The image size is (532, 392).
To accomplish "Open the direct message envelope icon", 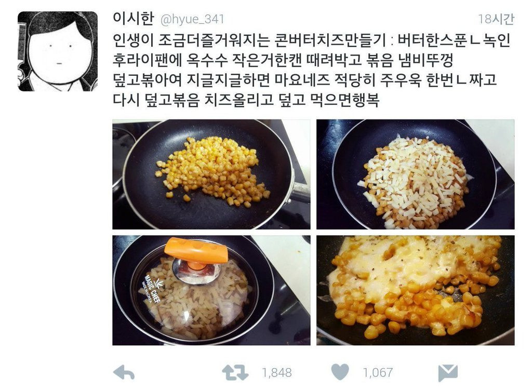I will tap(448, 373).
